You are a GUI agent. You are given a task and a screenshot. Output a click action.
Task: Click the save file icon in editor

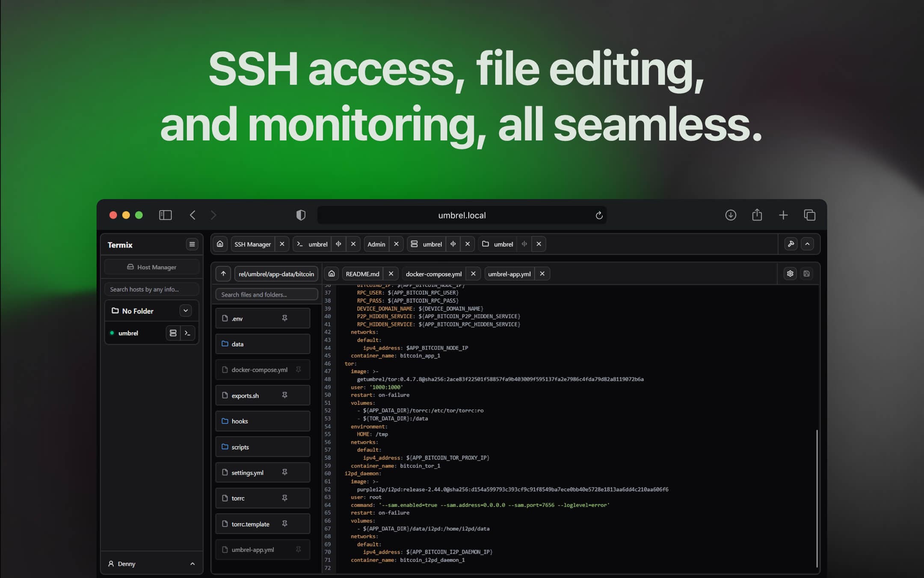tap(806, 274)
